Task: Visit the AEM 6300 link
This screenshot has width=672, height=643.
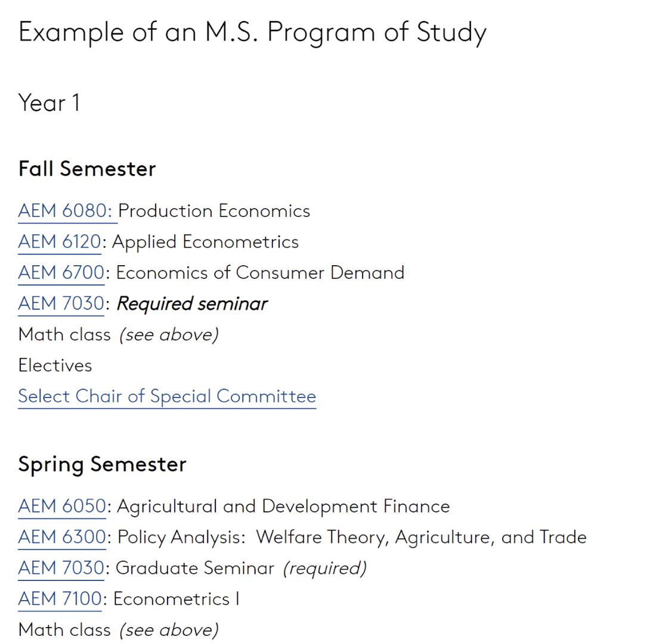Action: tap(61, 538)
